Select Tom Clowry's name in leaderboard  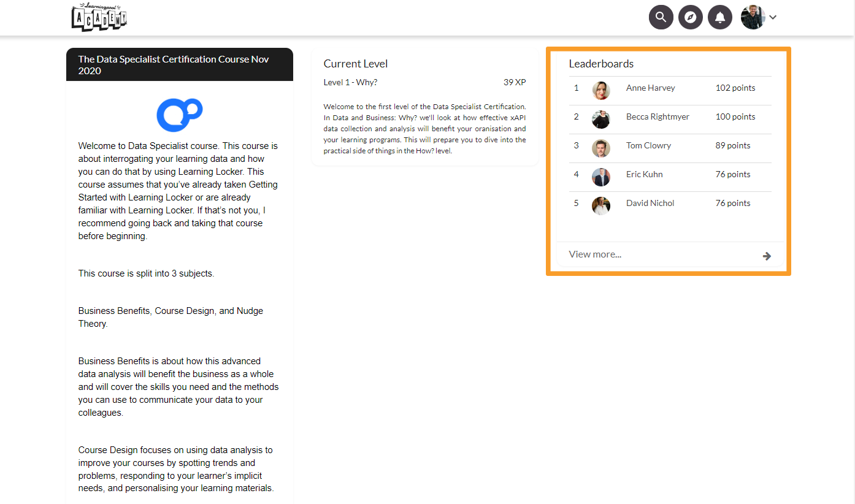point(648,145)
